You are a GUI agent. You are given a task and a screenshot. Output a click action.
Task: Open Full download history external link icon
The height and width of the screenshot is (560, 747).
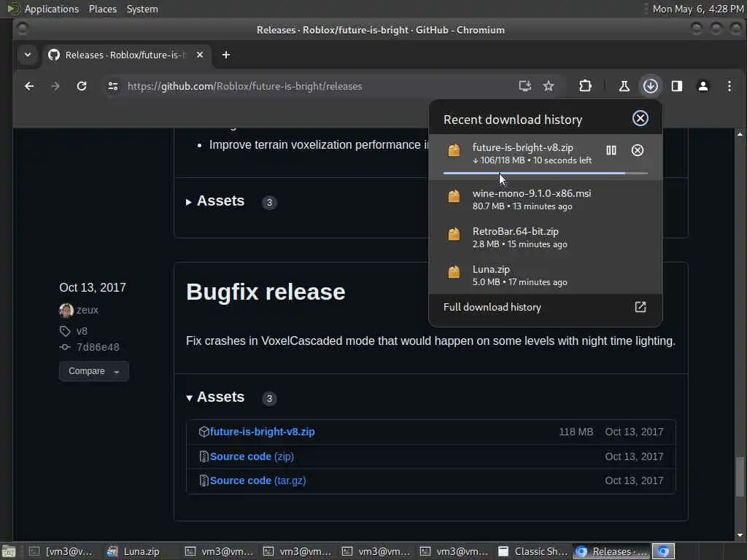pyautogui.click(x=640, y=307)
